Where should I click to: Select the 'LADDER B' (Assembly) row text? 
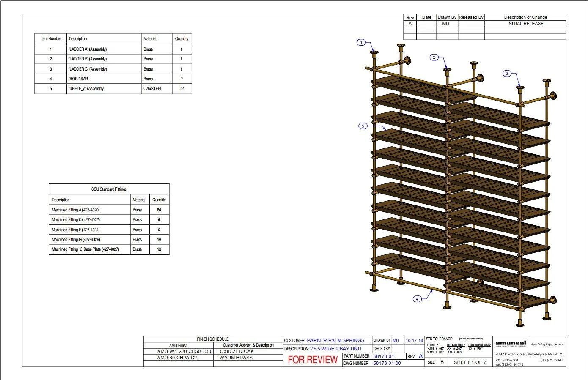point(88,59)
